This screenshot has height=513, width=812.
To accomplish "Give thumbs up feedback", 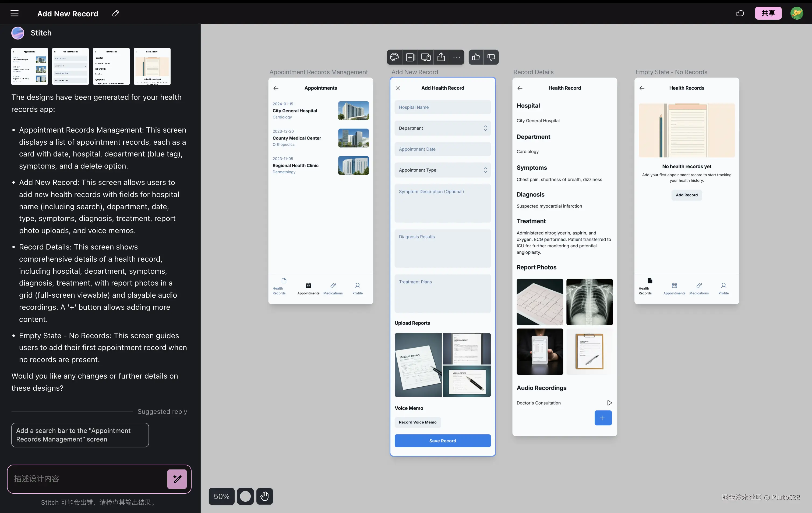I will pyautogui.click(x=476, y=57).
